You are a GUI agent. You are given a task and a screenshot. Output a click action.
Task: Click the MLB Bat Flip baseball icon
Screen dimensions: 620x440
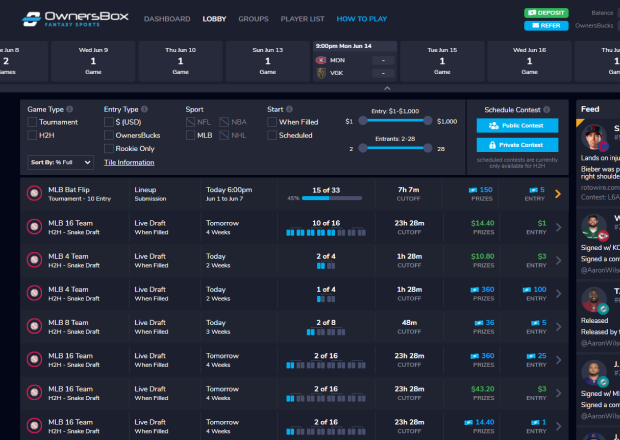pos(34,193)
